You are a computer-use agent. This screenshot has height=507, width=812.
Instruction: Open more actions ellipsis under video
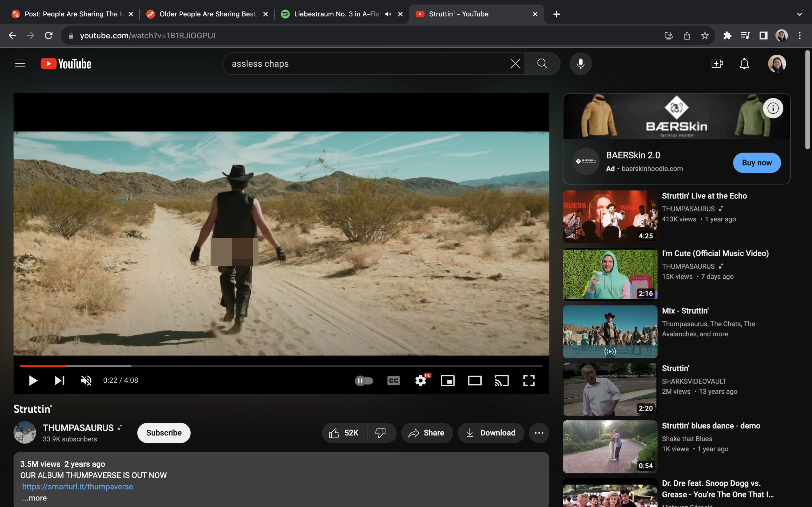[539, 433]
